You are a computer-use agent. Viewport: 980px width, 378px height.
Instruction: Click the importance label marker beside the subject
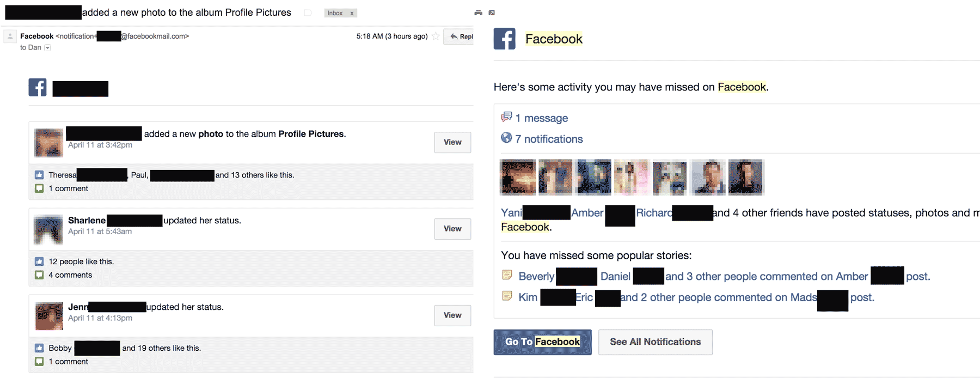(308, 13)
